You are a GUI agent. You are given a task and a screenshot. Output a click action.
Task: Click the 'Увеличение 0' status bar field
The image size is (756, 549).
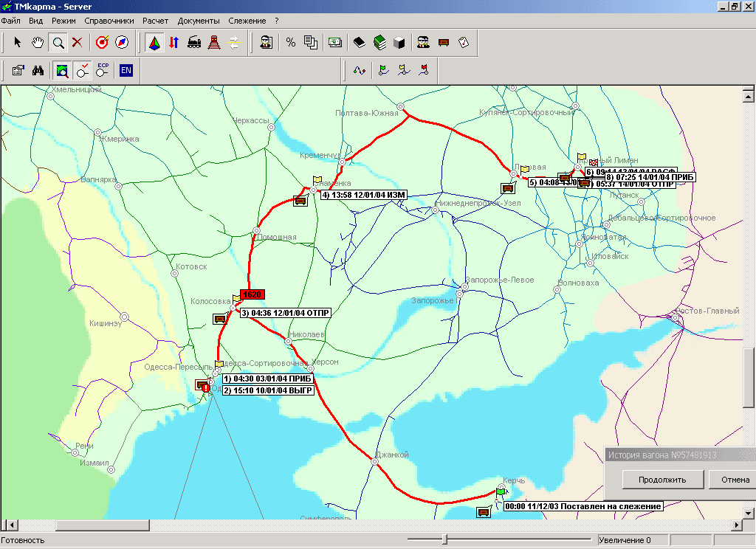pyautogui.click(x=633, y=540)
